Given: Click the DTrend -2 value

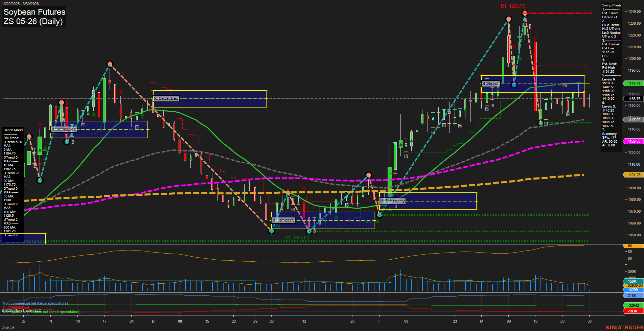Looking at the screenshot, I should (x=11, y=173).
